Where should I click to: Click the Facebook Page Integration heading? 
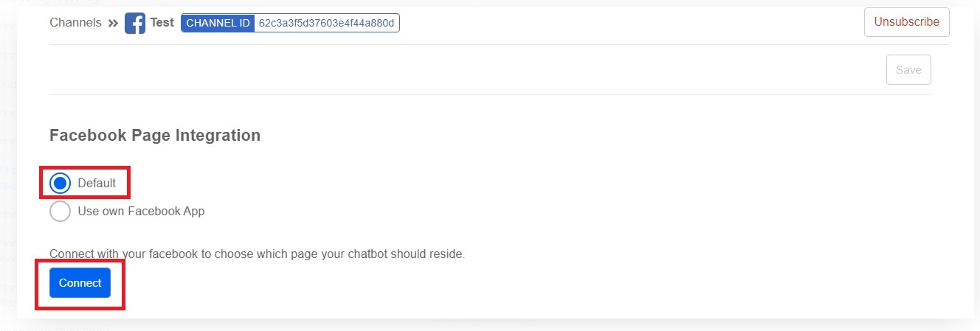pos(155,136)
